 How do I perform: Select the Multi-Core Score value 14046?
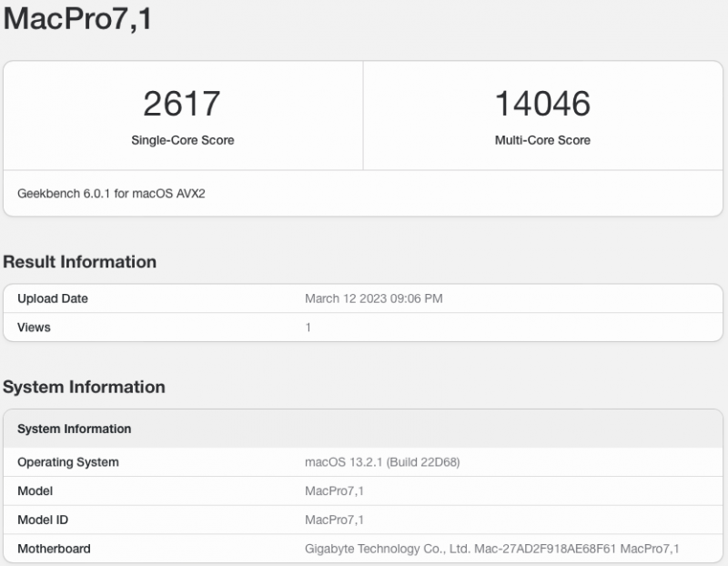tap(544, 103)
